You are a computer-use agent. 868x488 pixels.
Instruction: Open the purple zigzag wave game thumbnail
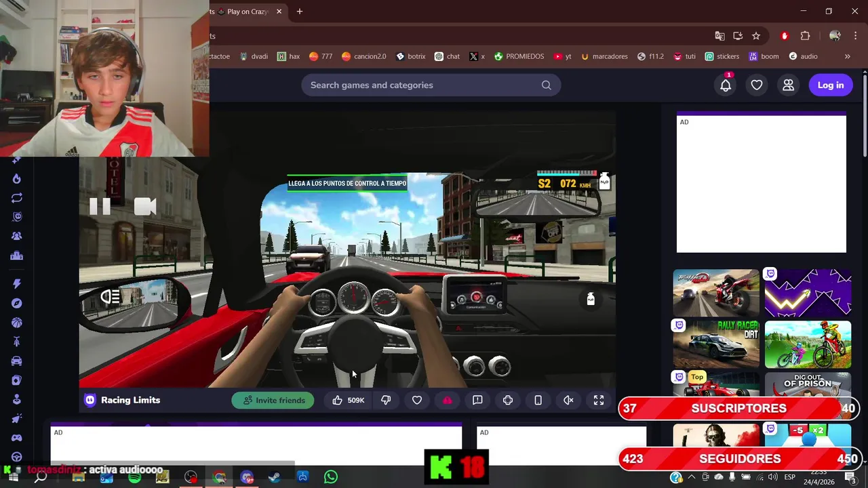pyautogui.click(x=808, y=293)
